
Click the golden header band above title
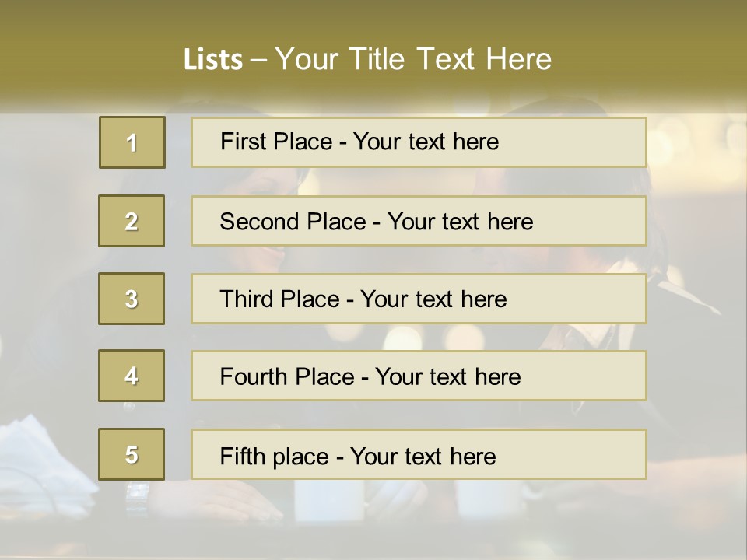tap(373, 19)
